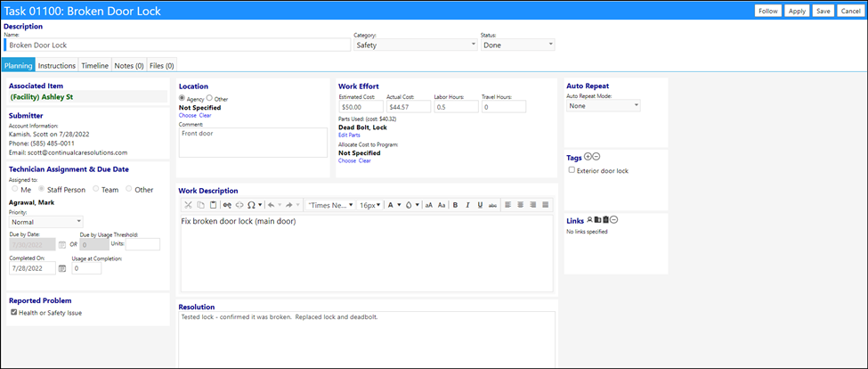Select the Team assignment radio button
The image size is (868, 369).
(96, 189)
